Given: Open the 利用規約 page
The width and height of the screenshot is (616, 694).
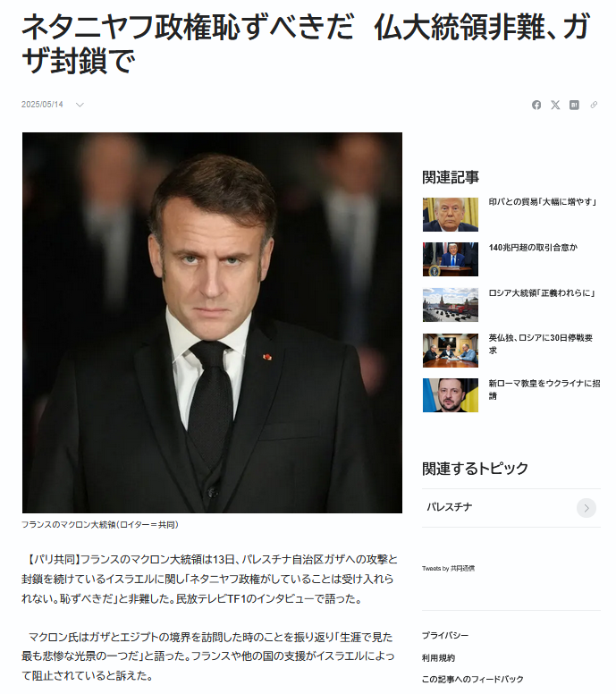Looking at the screenshot, I should [x=439, y=658].
